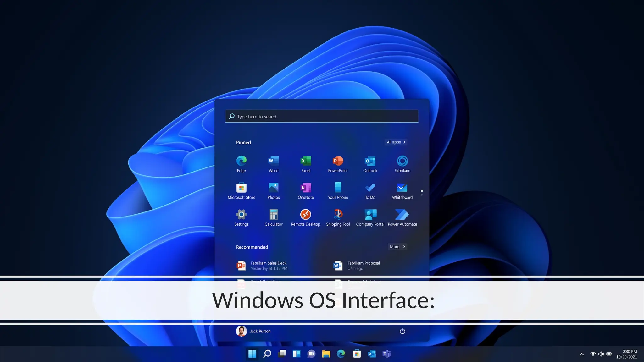The image size is (644, 362).
Task: Open Widgets from the taskbar
Action: pos(297,354)
